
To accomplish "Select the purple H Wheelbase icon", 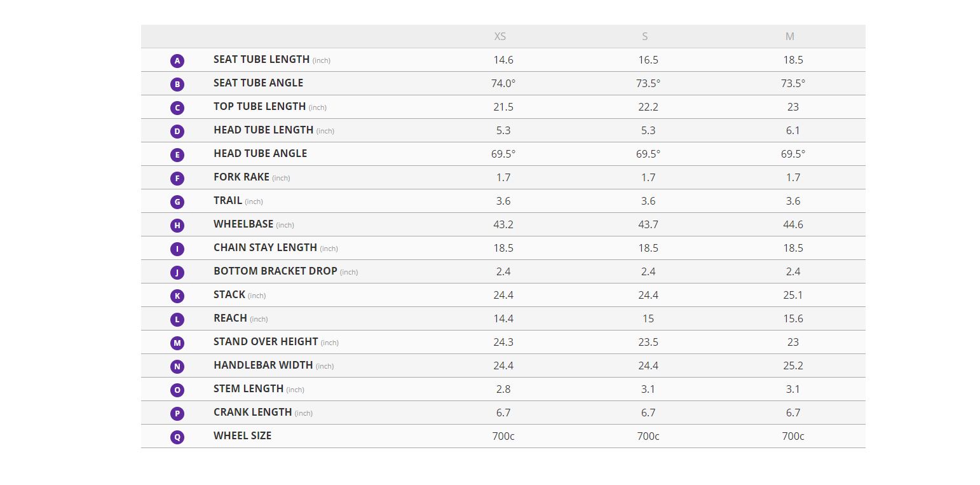I will click(177, 226).
